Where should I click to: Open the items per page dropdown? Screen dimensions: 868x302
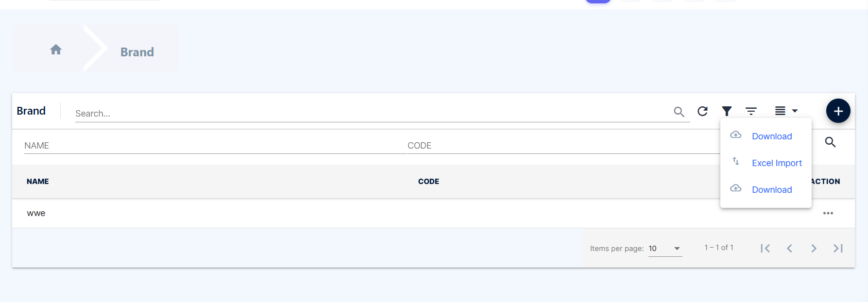(665, 249)
